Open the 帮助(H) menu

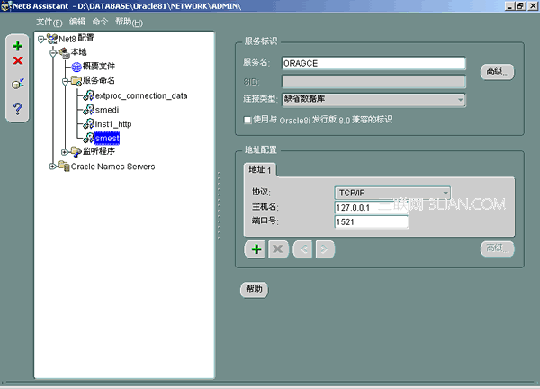coord(129,22)
